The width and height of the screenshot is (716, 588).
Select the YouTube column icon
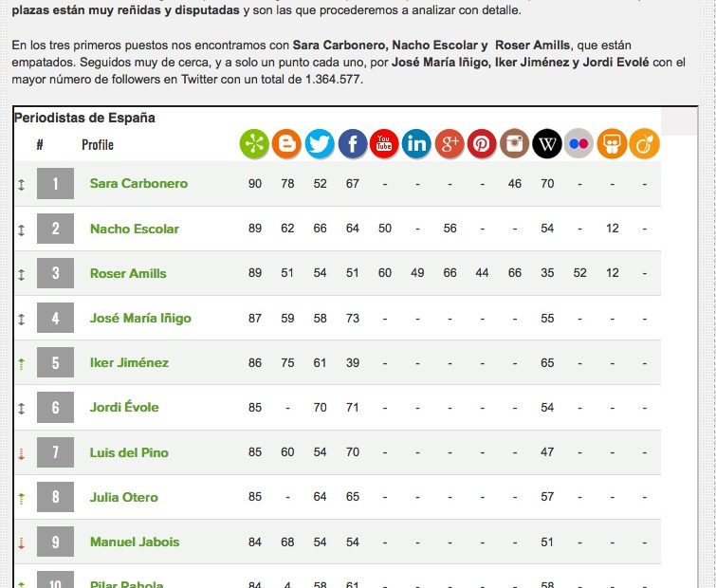point(384,144)
